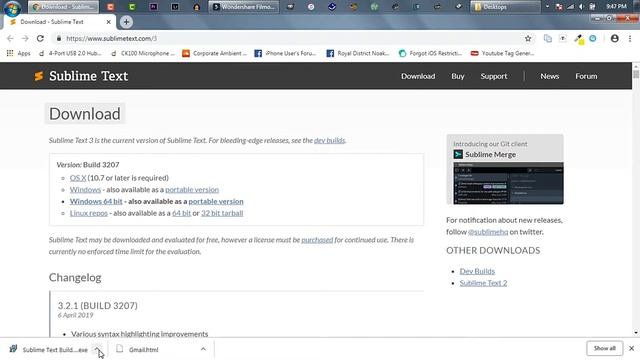Open downloaded Sublime Text Build exe
This screenshot has height=360, width=640.
pos(49,350)
